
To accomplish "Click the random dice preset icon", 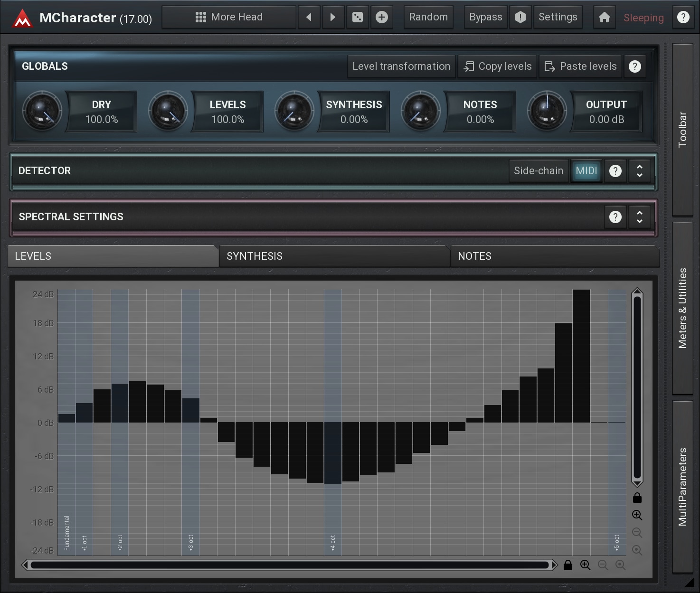I will pyautogui.click(x=358, y=18).
